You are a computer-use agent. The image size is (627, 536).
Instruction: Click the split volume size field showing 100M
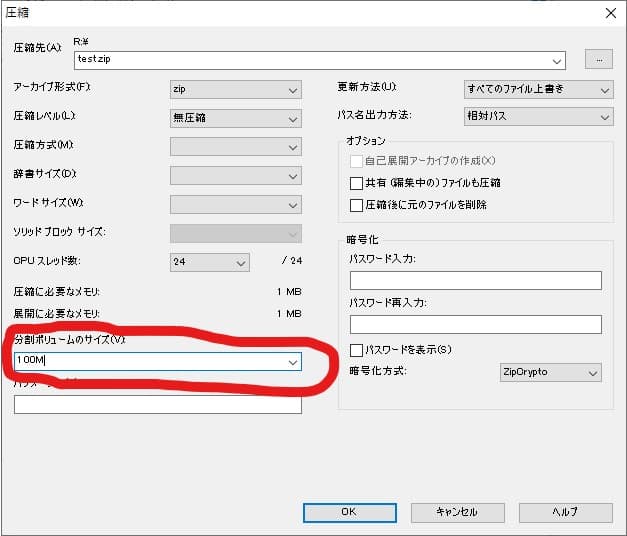click(x=158, y=362)
